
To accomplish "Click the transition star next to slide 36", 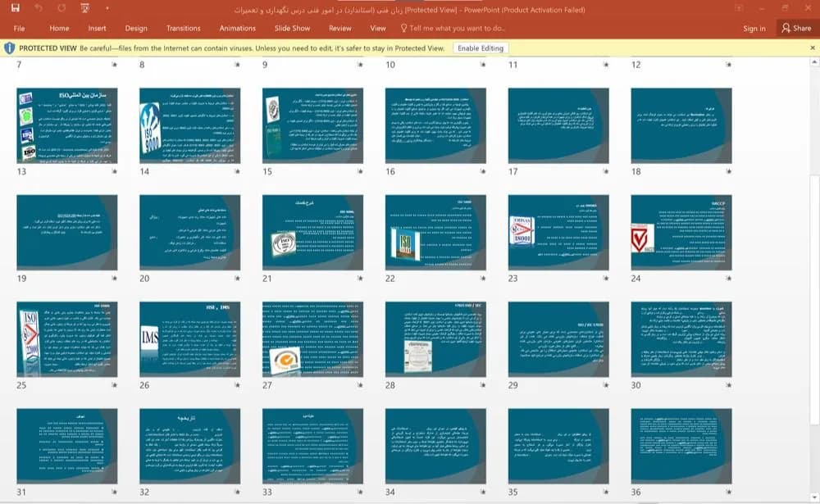I will click(728, 492).
